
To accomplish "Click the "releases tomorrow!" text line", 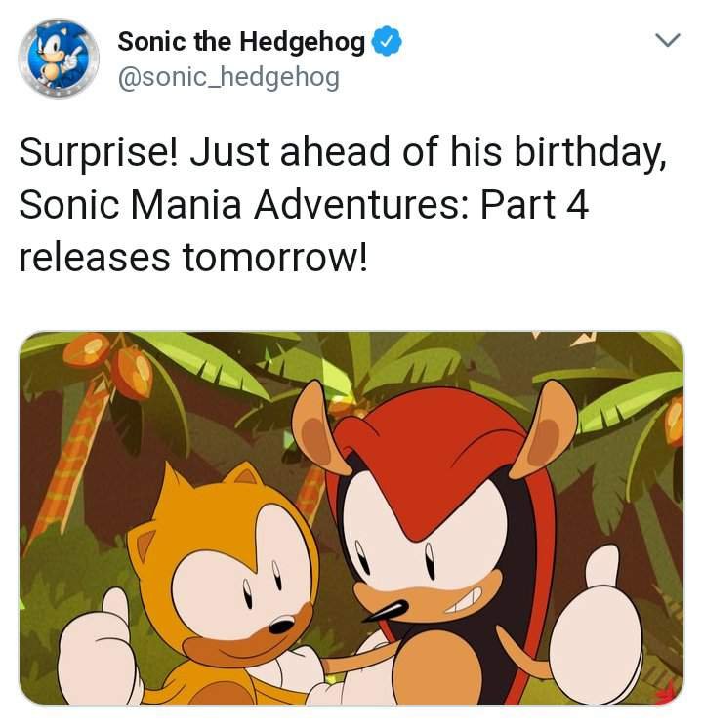I will (193, 256).
